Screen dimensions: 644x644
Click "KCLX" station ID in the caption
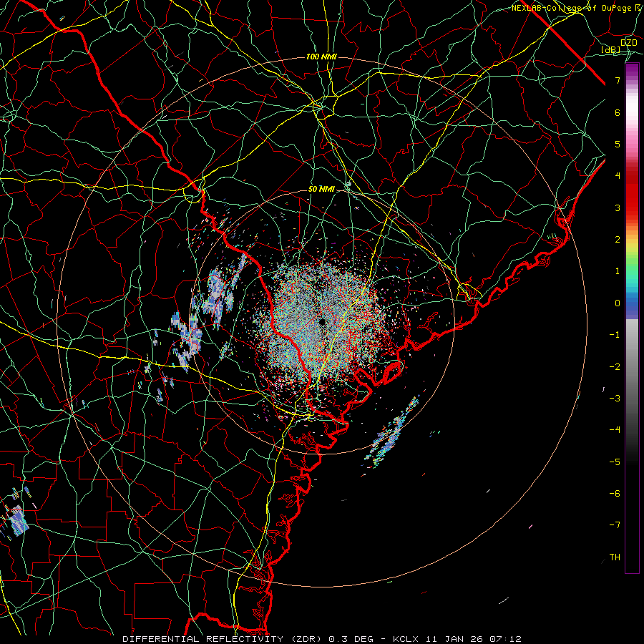point(406,639)
